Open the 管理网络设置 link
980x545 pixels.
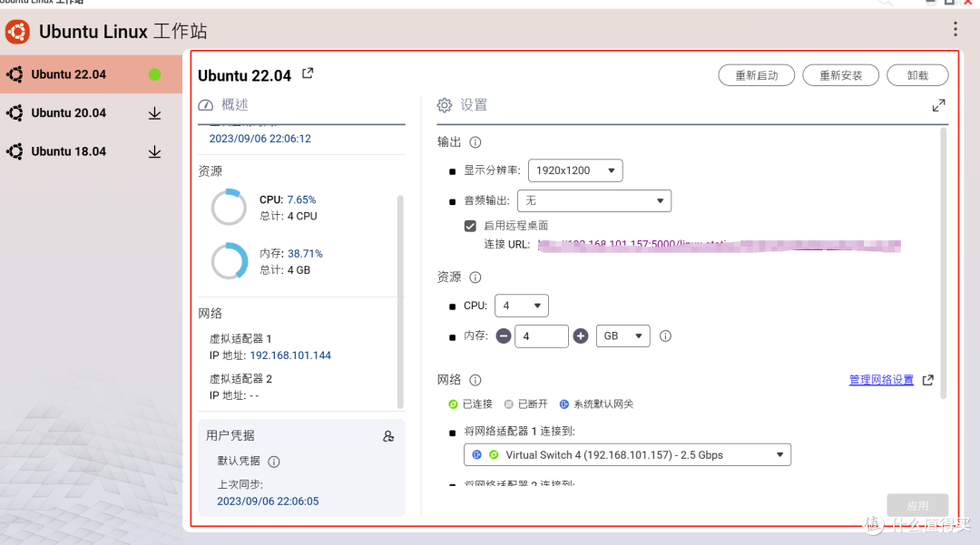[880, 380]
